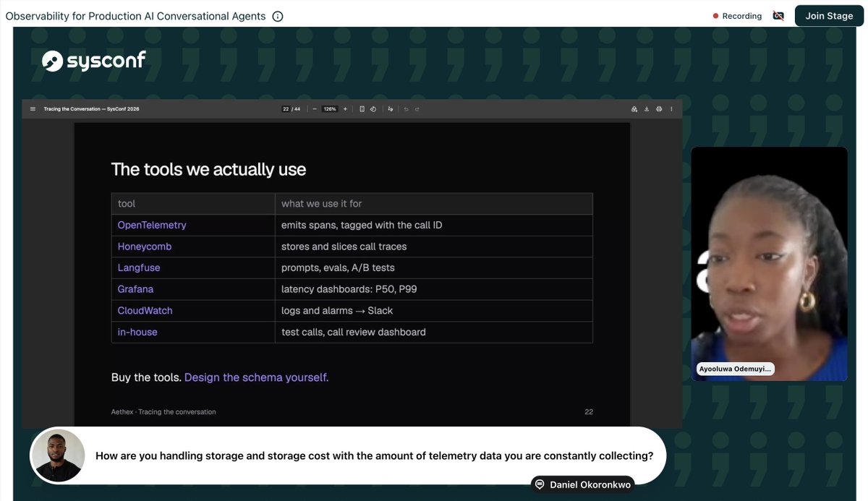Click the Recording status indicator

737,16
